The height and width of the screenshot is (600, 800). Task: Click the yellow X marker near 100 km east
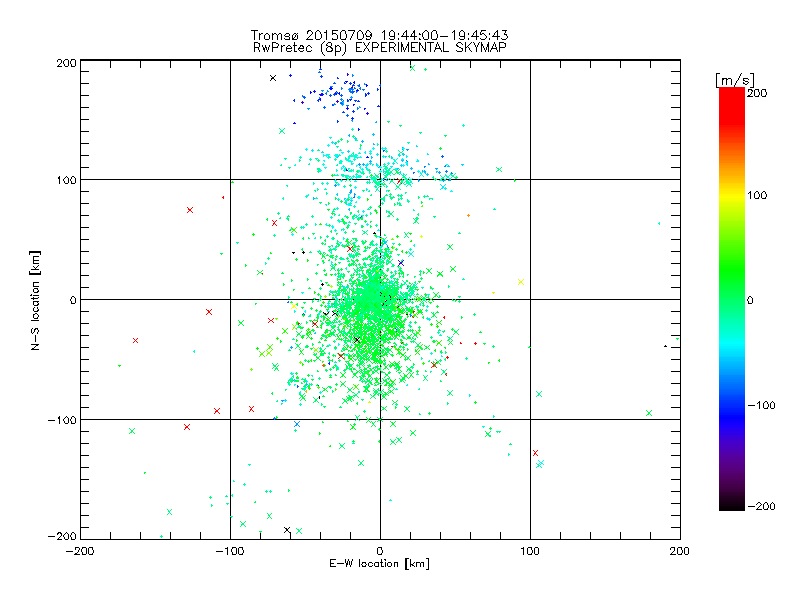[x=521, y=282]
